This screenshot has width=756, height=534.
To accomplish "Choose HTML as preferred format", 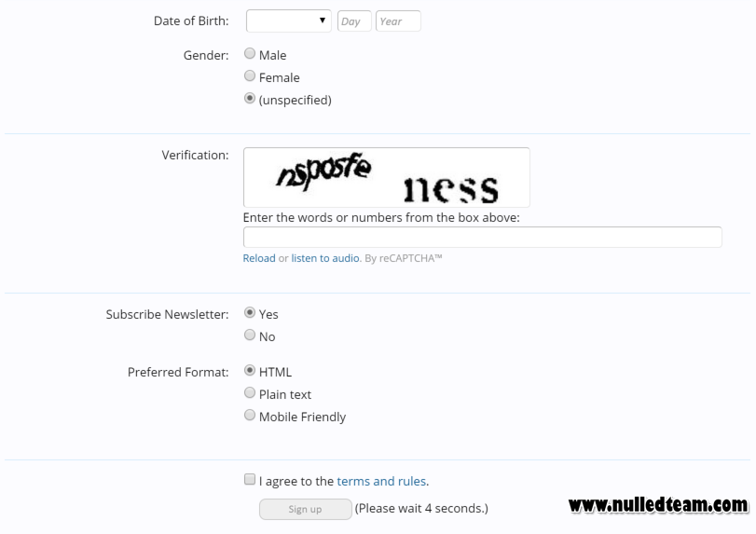I will [x=249, y=371].
